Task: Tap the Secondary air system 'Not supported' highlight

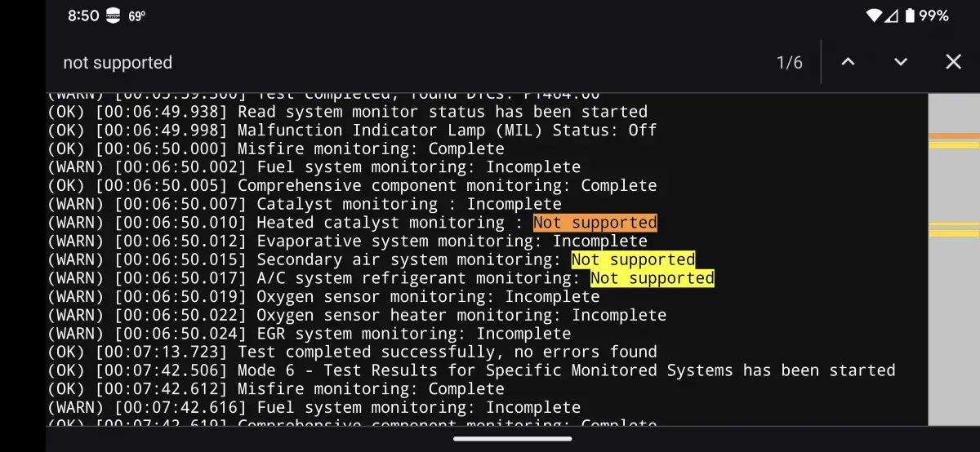Action: 633,259
